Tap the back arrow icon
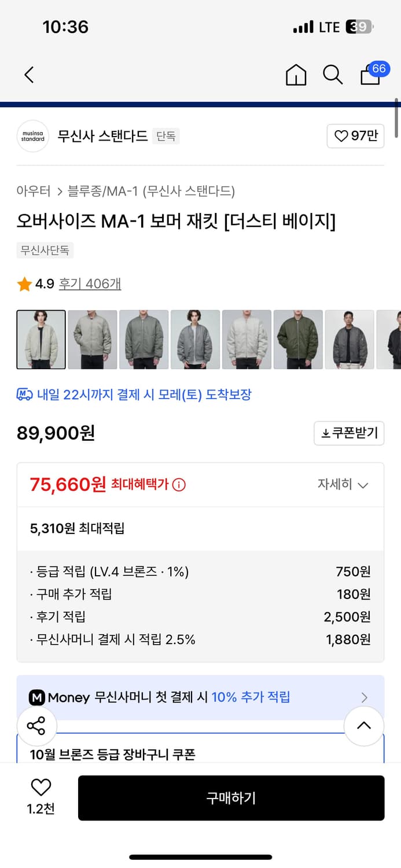 pyautogui.click(x=30, y=75)
